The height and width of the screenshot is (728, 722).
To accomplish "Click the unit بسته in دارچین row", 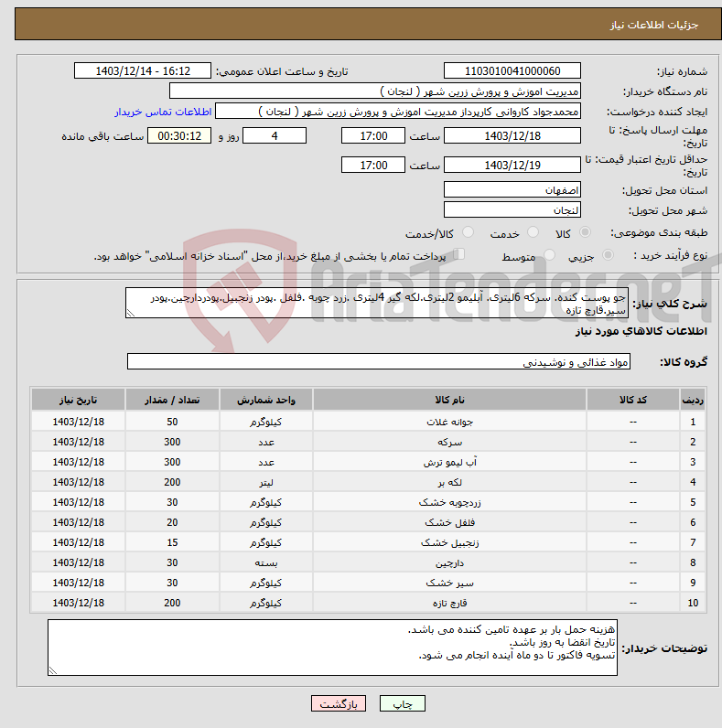I will coord(265,562).
